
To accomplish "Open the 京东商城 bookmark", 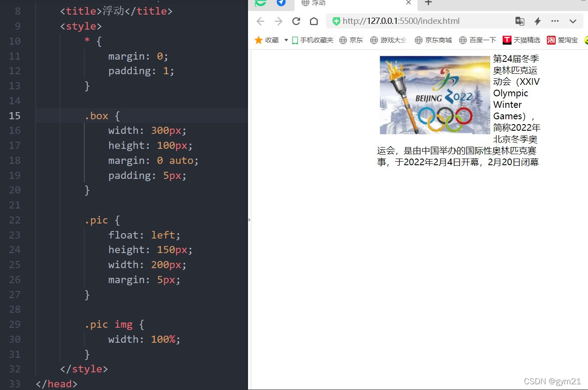I will click(x=433, y=40).
